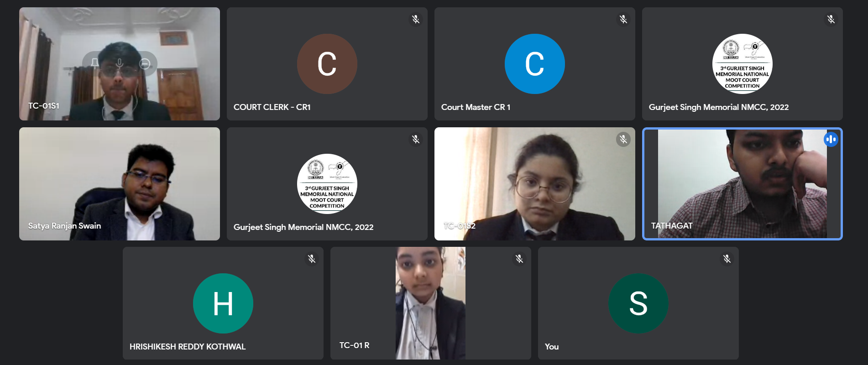Click muted mic icon on HRISHIKESH REDDY KOTHWAL tile
This screenshot has height=365, width=868.
click(x=312, y=259)
